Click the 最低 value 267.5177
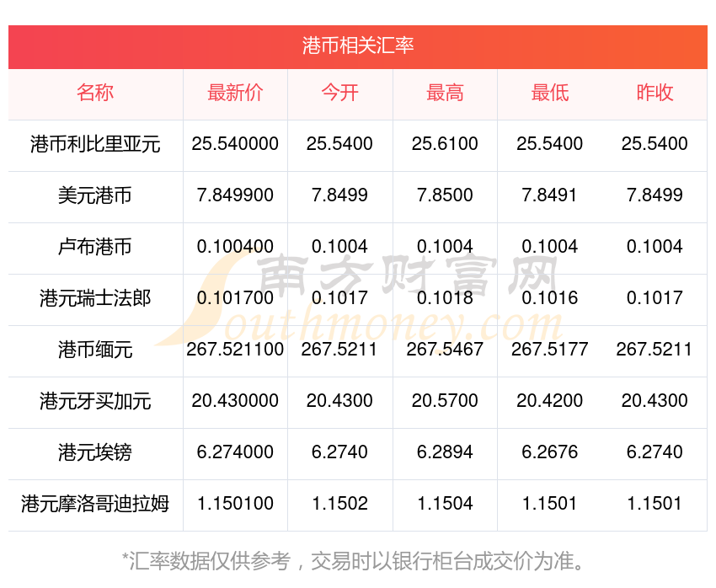Viewport: 716px width, 588px height. pyautogui.click(x=550, y=350)
